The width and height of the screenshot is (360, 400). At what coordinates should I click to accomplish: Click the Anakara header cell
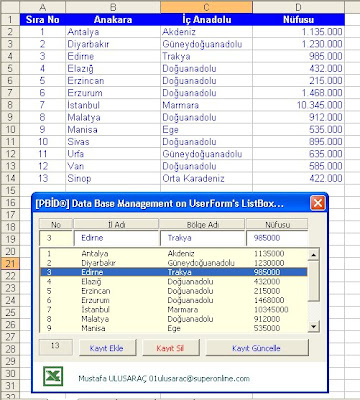(x=113, y=19)
